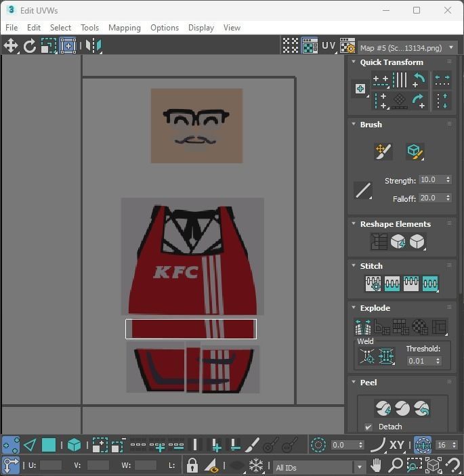Select the Zoom magnifier tool
Viewport: 464px width, 476px height.
coord(396,465)
